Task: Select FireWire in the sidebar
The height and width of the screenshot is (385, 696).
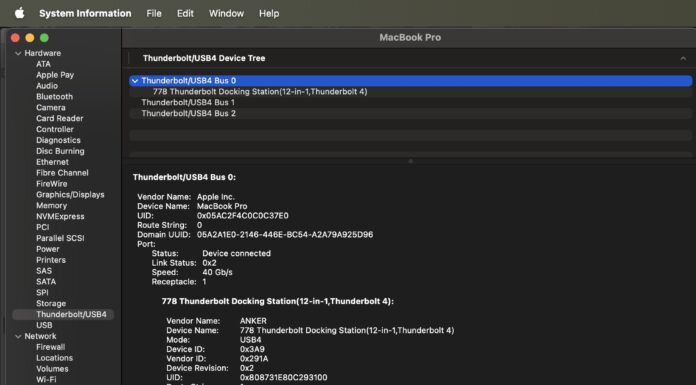Action: [51, 184]
